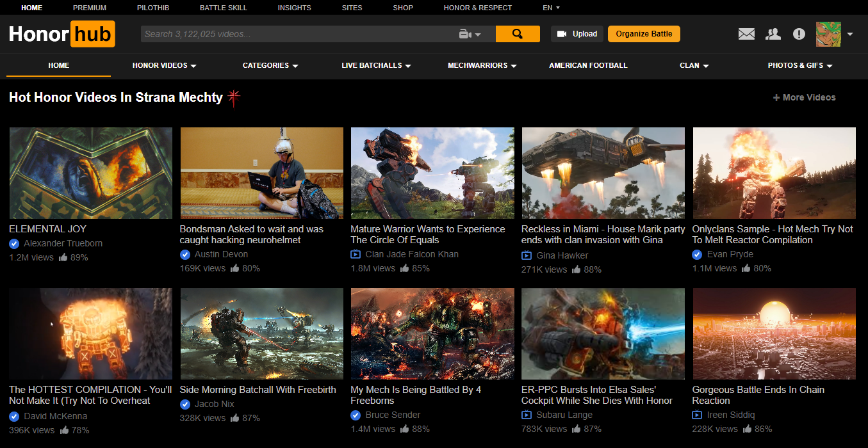Open SITES in the top bar
868x448 pixels.
352,8
